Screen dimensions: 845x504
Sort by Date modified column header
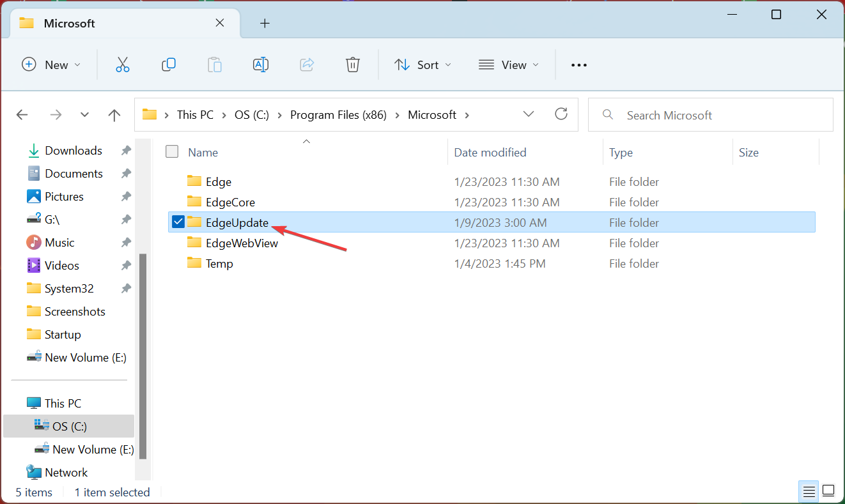coord(490,153)
